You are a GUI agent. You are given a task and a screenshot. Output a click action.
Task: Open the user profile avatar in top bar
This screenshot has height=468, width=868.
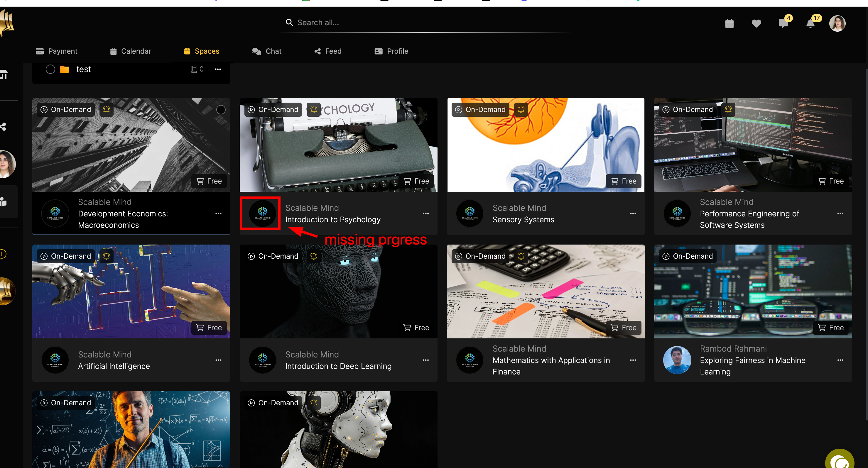point(837,23)
